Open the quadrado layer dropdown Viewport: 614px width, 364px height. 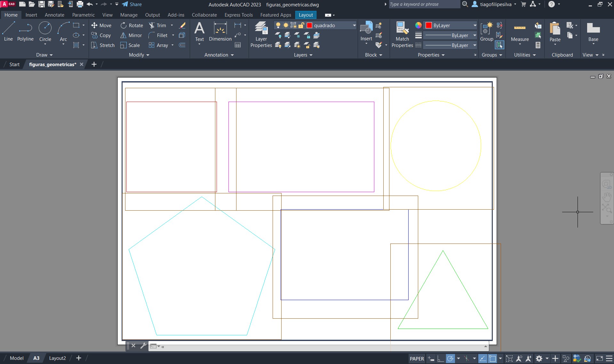tap(354, 25)
